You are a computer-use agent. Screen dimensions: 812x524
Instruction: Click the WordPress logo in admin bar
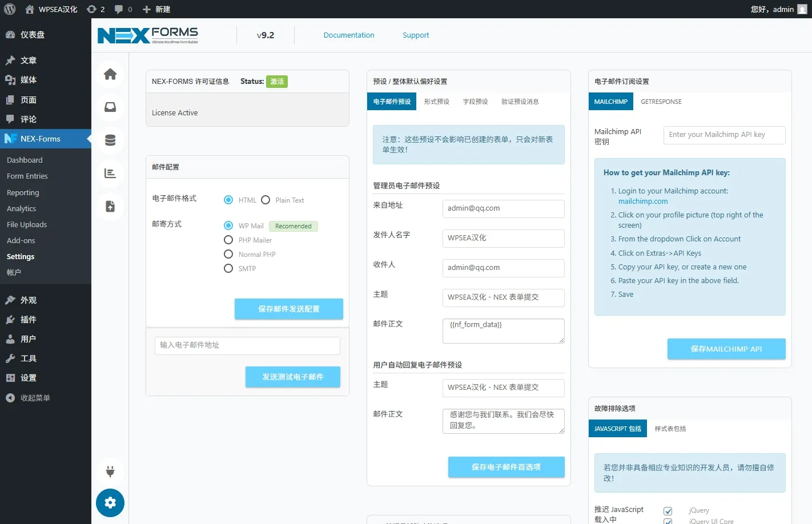click(10, 9)
